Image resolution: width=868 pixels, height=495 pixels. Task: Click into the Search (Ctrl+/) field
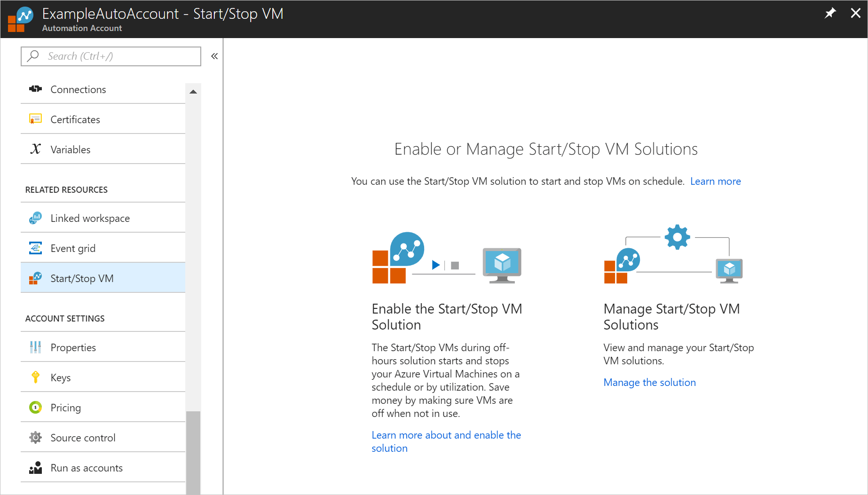111,56
